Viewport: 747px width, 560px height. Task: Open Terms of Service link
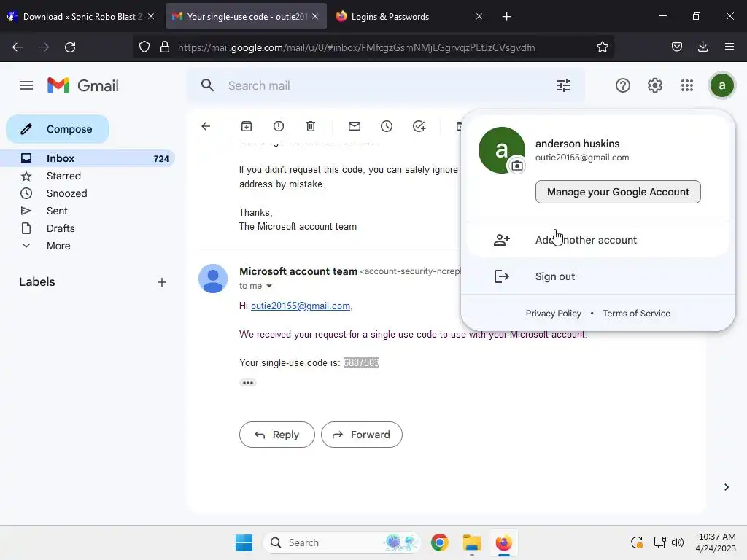[x=636, y=314]
